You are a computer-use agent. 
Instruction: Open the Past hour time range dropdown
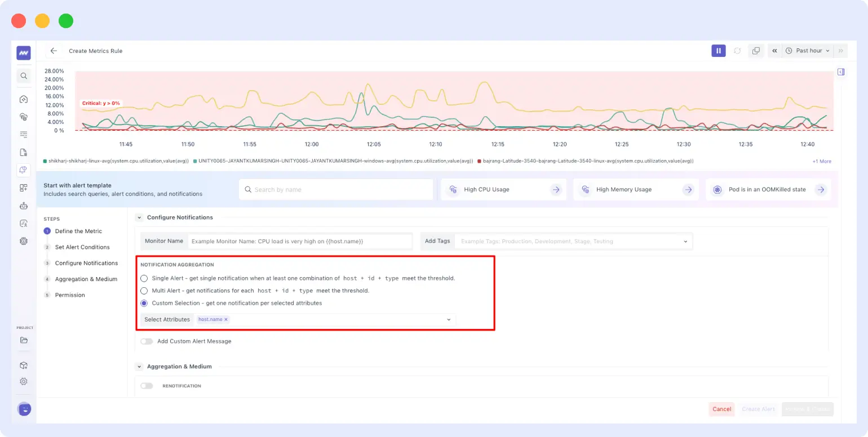809,51
